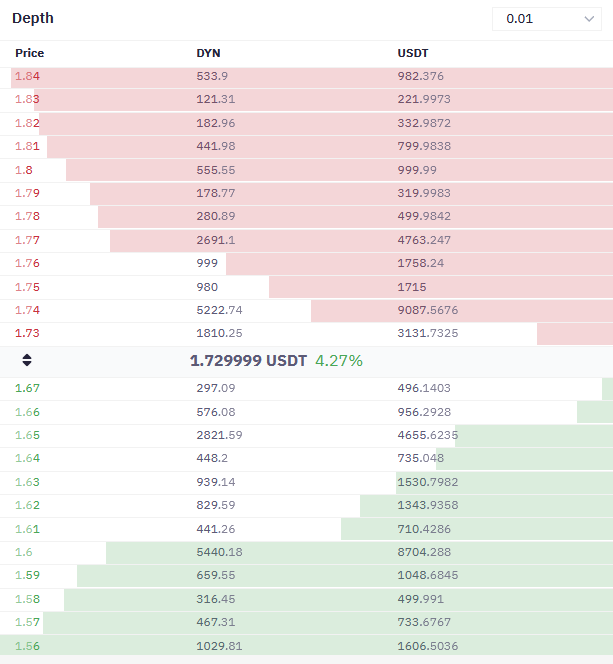Viewport: 613px width, 664px height.
Task: Click the Price column header
Action: (30, 53)
